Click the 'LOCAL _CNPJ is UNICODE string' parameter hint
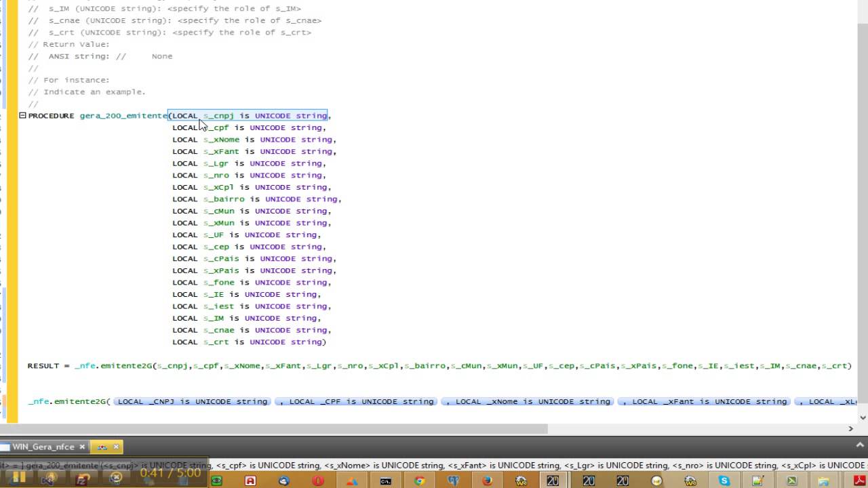The height and width of the screenshot is (488, 868). click(193, 401)
